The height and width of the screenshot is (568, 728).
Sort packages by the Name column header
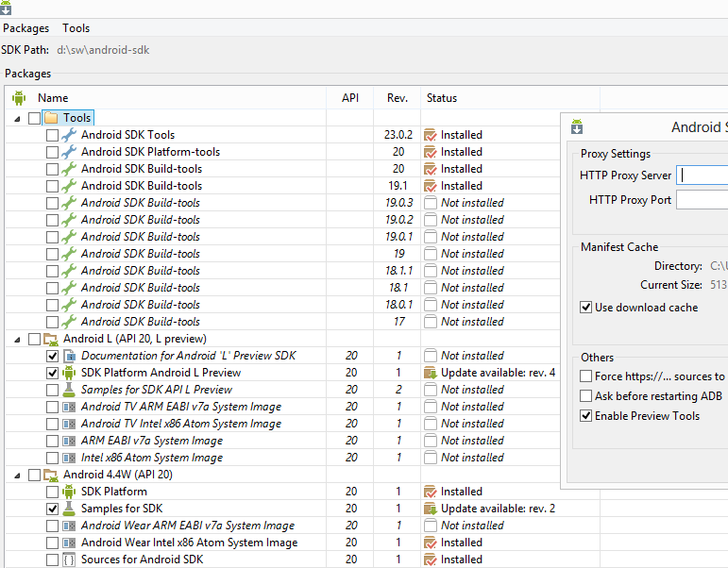click(x=53, y=98)
